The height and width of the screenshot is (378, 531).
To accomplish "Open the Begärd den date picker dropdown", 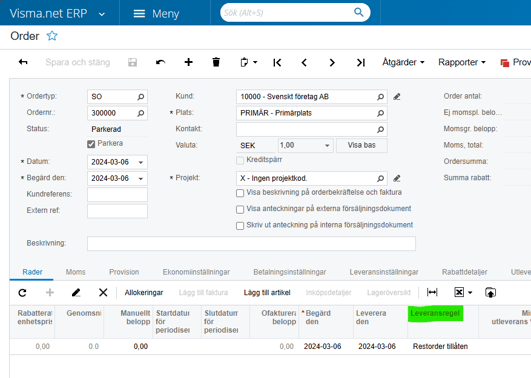I will click(x=141, y=178).
